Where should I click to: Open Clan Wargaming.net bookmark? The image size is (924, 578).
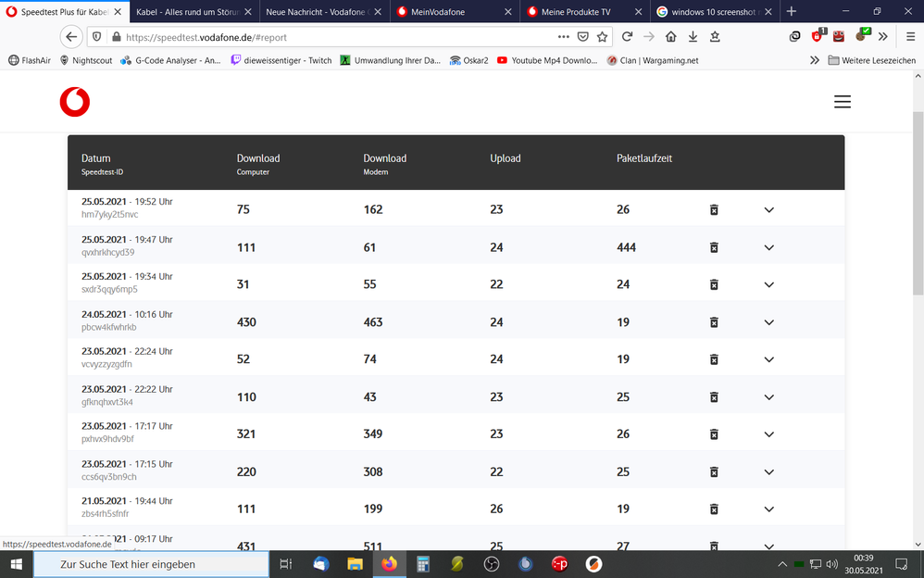click(653, 60)
